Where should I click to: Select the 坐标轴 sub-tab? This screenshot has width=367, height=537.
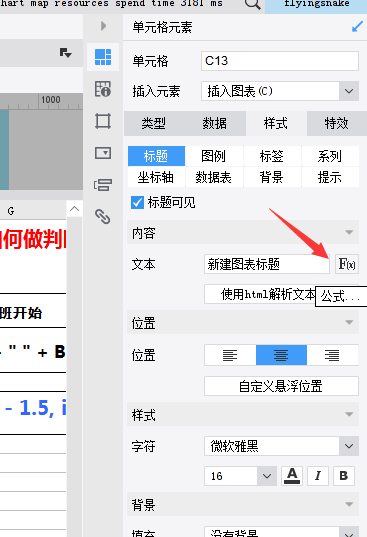[x=156, y=177]
